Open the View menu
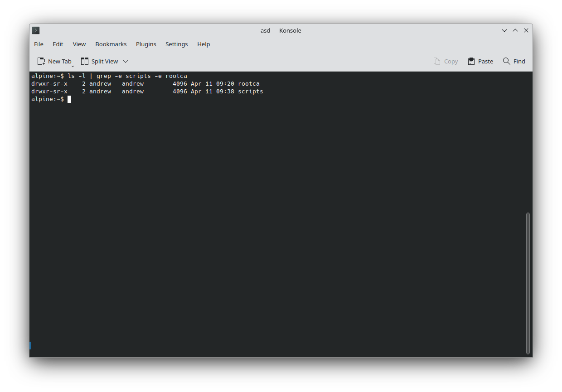 (79, 44)
